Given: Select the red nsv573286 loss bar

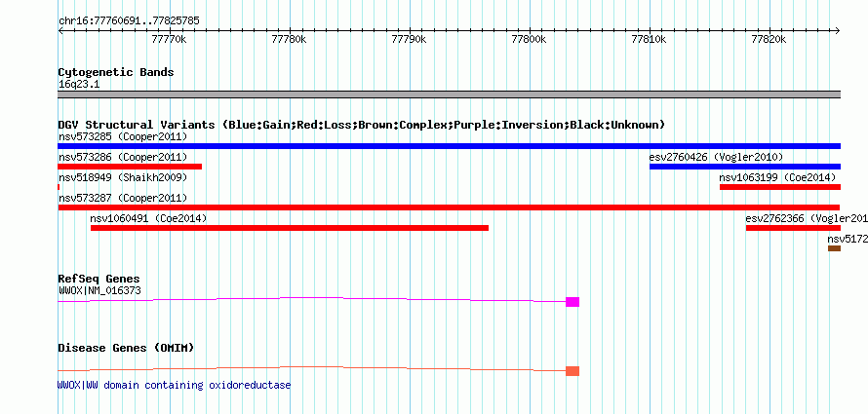Looking at the screenshot, I should 130,167.
